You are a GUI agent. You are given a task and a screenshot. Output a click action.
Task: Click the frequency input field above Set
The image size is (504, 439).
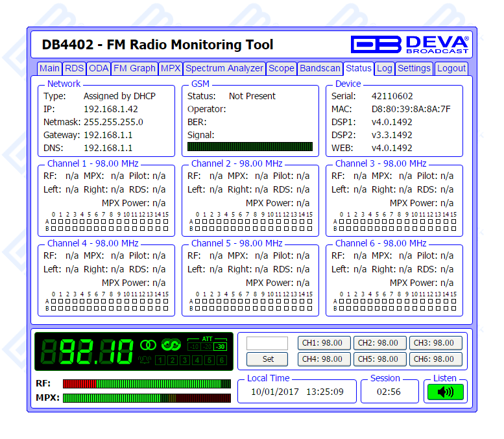(x=267, y=343)
